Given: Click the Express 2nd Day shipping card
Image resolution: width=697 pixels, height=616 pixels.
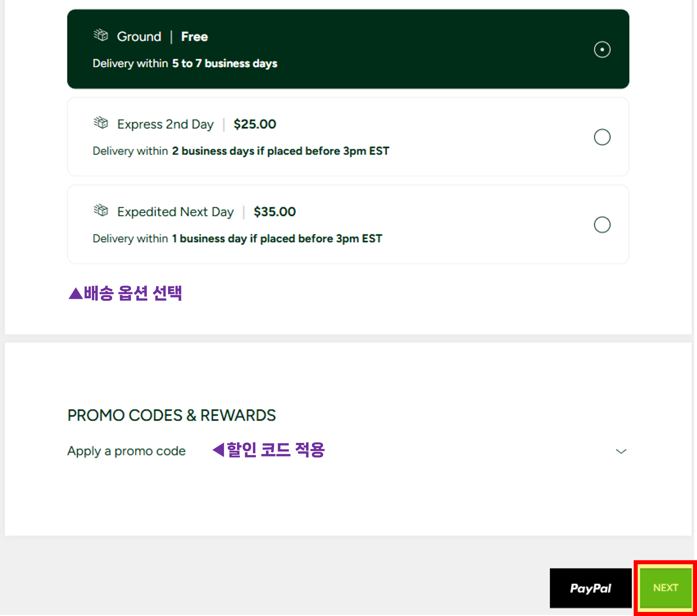Looking at the screenshot, I should tap(349, 137).
